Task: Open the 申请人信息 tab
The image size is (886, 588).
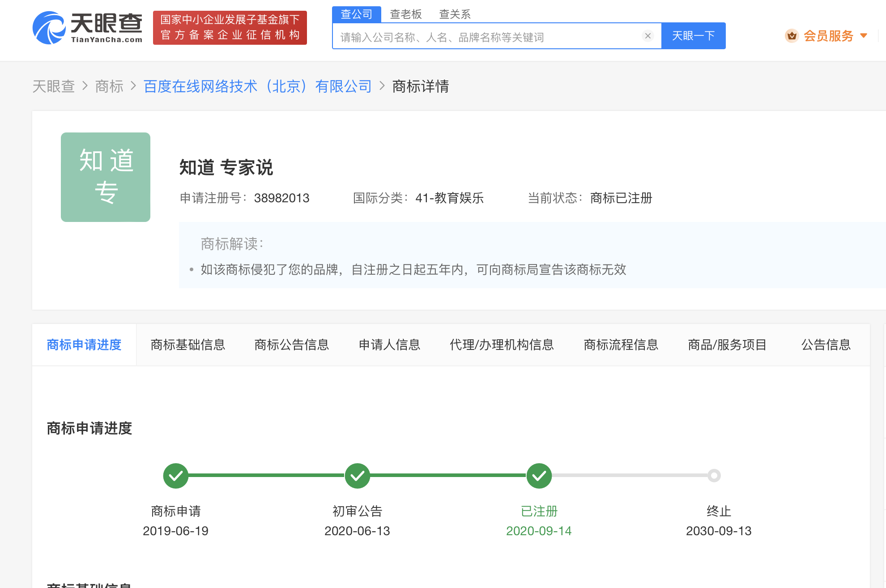Action: pyautogui.click(x=389, y=345)
